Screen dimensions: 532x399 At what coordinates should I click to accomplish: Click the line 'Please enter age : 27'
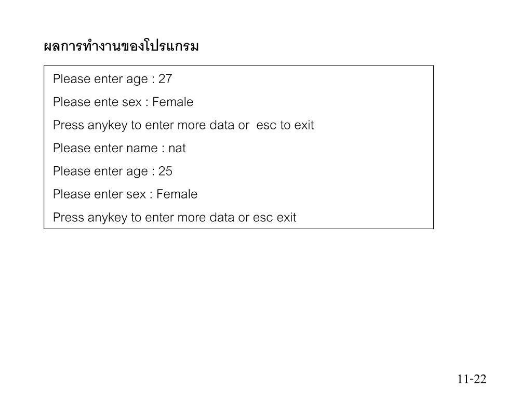pos(113,79)
